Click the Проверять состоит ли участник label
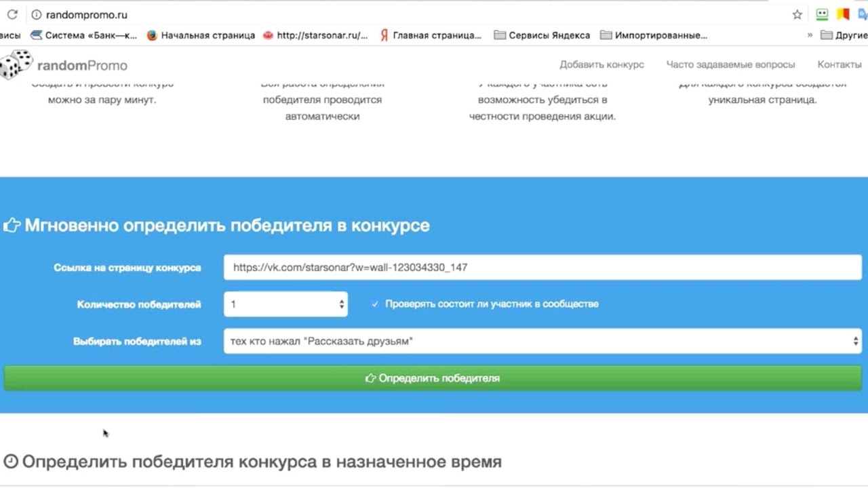Image resolution: width=868 pixels, height=488 pixels. click(x=492, y=304)
